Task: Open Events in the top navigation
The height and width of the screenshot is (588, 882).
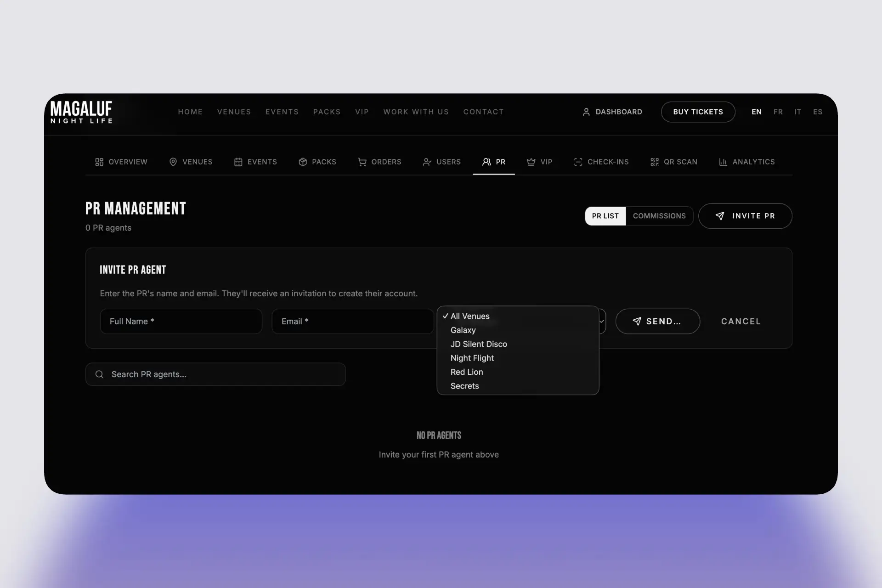Action: click(282, 112)
